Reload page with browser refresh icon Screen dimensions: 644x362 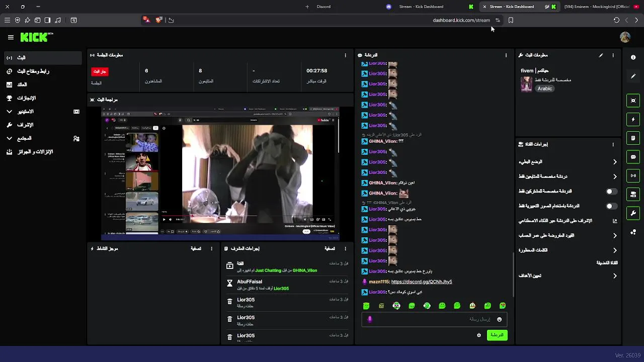tap(616, 20)
